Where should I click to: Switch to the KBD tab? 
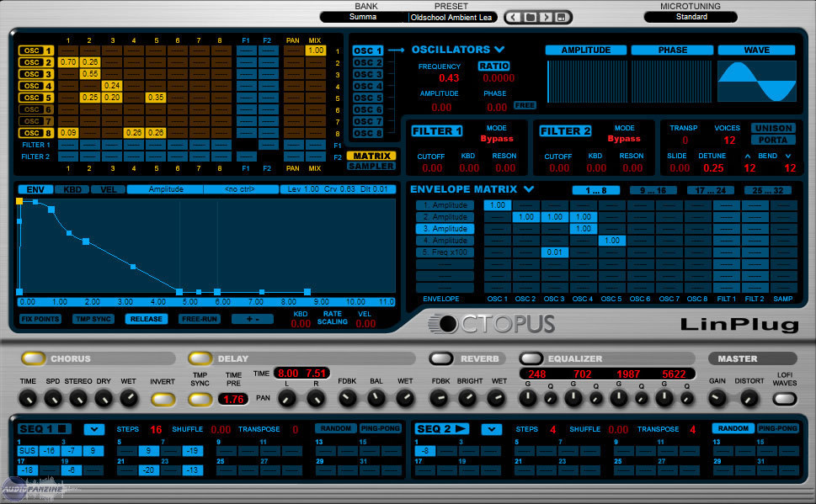(x=72, y=189)
